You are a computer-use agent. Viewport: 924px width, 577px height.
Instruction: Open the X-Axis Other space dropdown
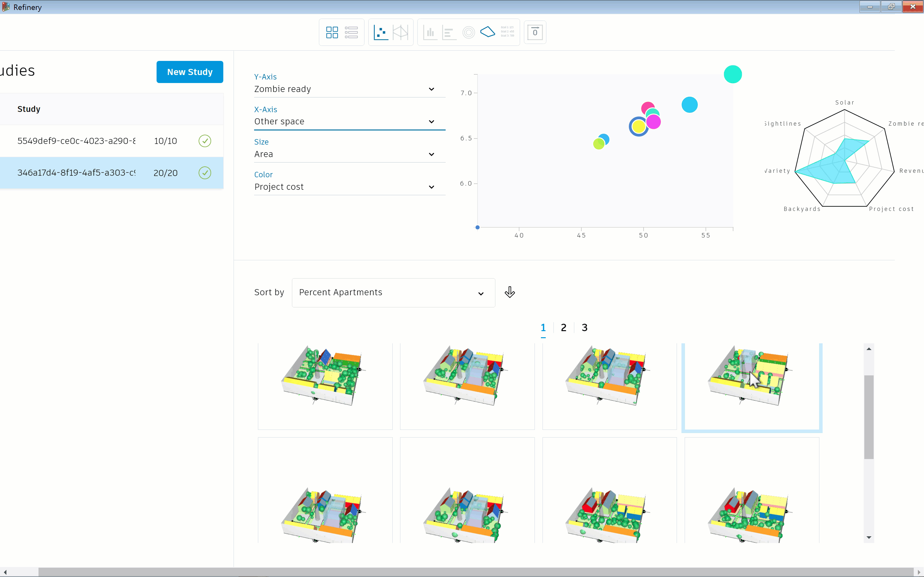[x=349, y=121]
